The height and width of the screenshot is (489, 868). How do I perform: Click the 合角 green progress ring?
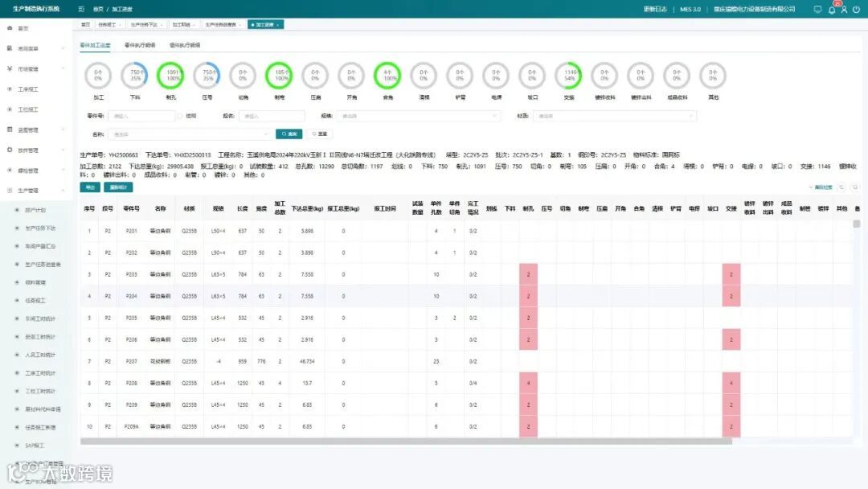tap(387, 76)
